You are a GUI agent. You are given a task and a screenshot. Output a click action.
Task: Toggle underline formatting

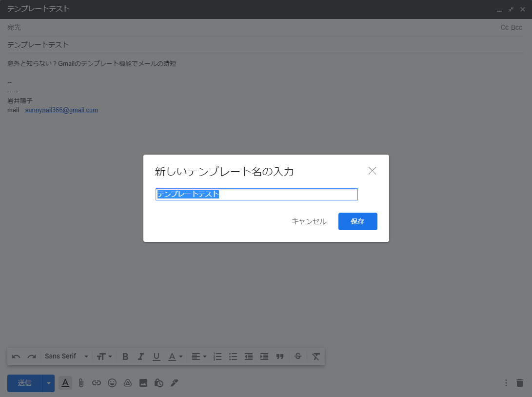[157, 357]
